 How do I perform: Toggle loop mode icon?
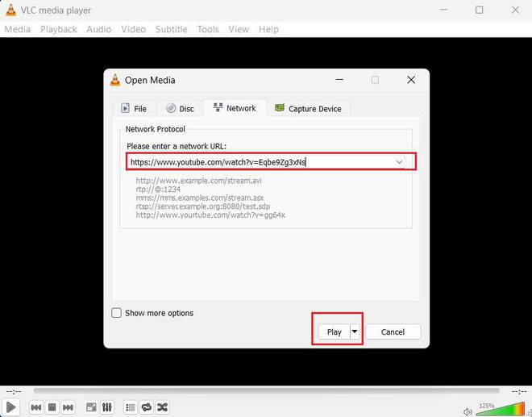147,407
